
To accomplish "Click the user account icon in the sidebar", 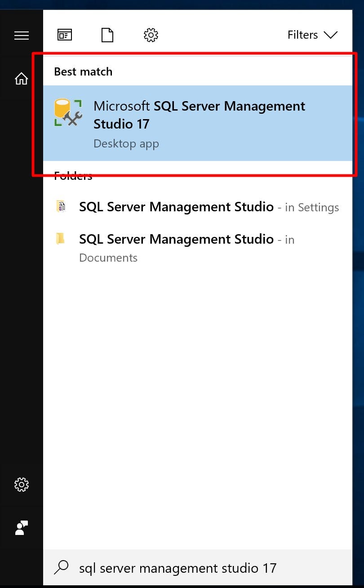I will point(21,528).
